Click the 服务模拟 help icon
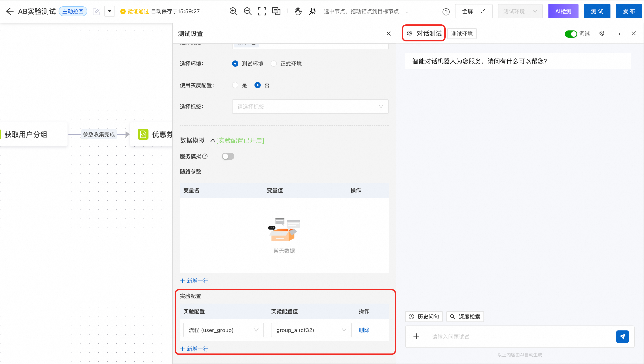 [x=205, y=156]
